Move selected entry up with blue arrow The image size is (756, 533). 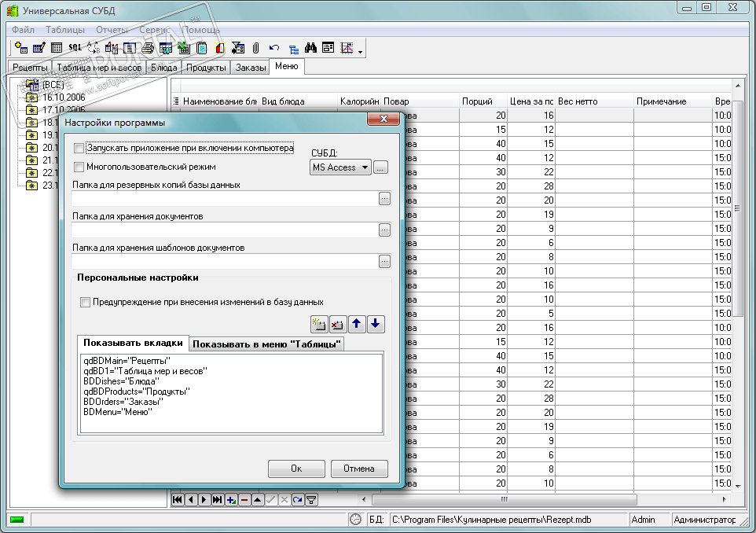(x=357, y=324)
